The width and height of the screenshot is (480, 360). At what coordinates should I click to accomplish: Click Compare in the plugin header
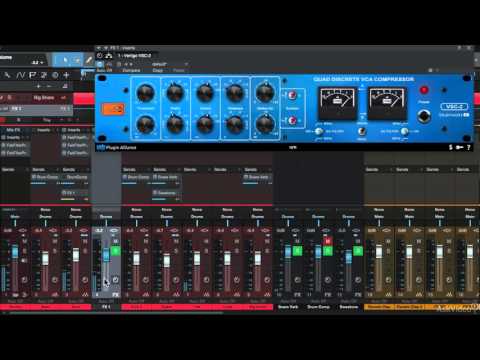pyautogui.click(x=131, y=70)
